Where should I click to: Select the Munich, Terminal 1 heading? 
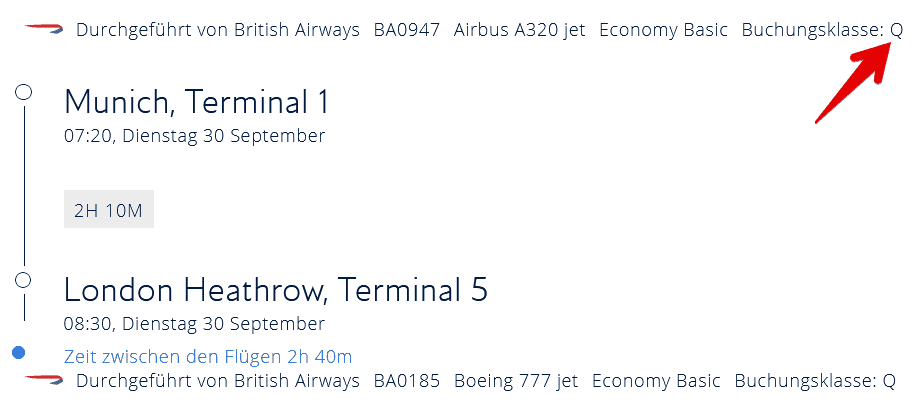click(196, 101)
